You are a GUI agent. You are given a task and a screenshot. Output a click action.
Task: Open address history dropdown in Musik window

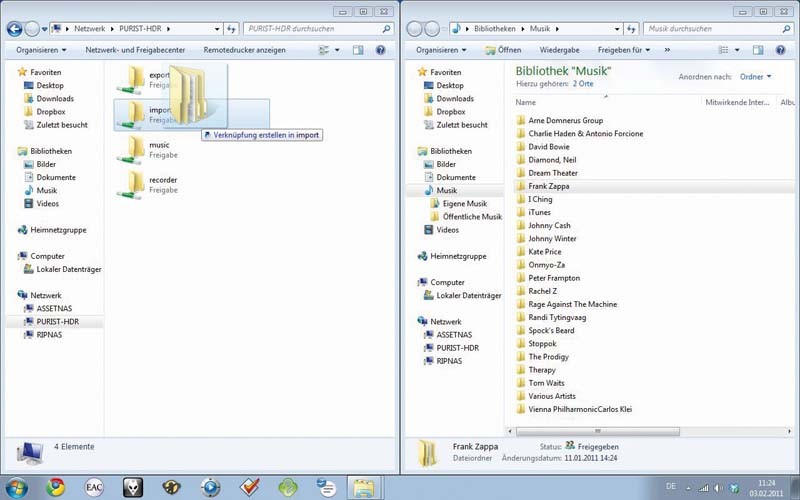click(x=617, y=29)
